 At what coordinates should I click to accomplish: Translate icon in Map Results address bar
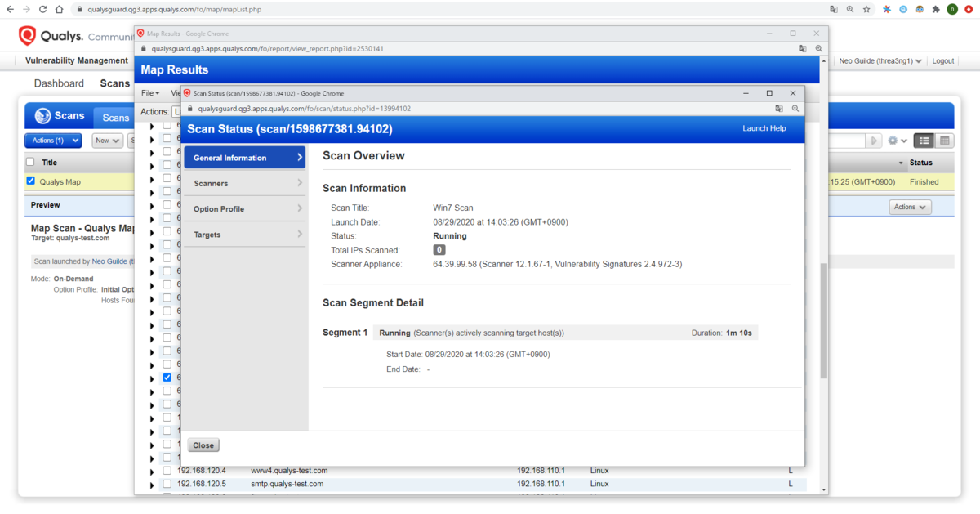coord(803,48)
